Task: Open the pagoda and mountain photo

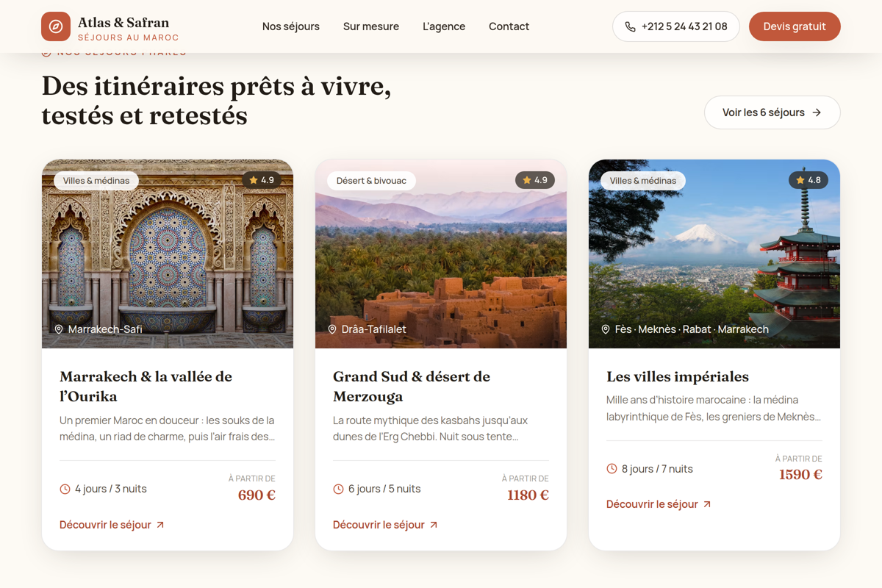Action: click(714, 254)
